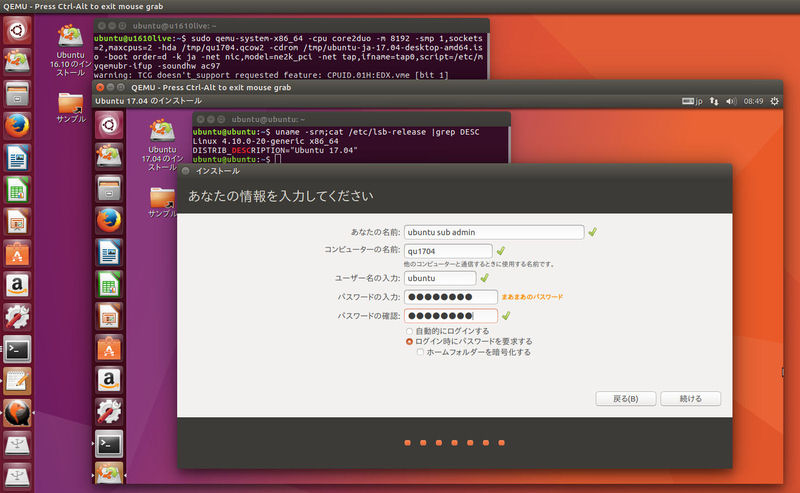Open the text editor in host launcher
This screenshot has width=800, height=493.
(x=17, y=381)
